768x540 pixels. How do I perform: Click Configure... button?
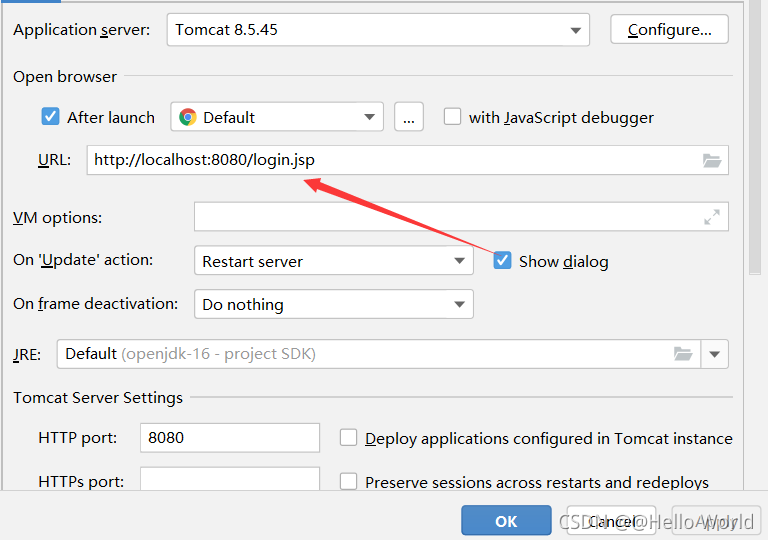point(669,30)
